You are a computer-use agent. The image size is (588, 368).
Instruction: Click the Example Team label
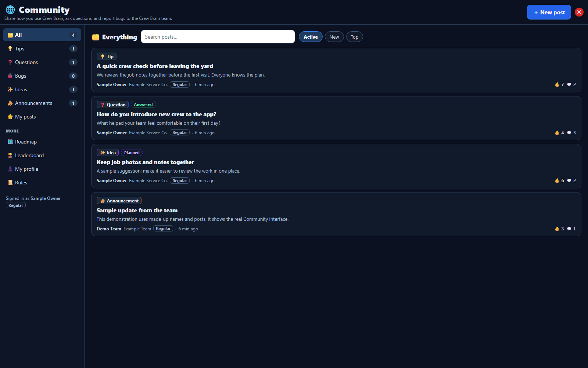pyautogui.click(x=137, y=229)
